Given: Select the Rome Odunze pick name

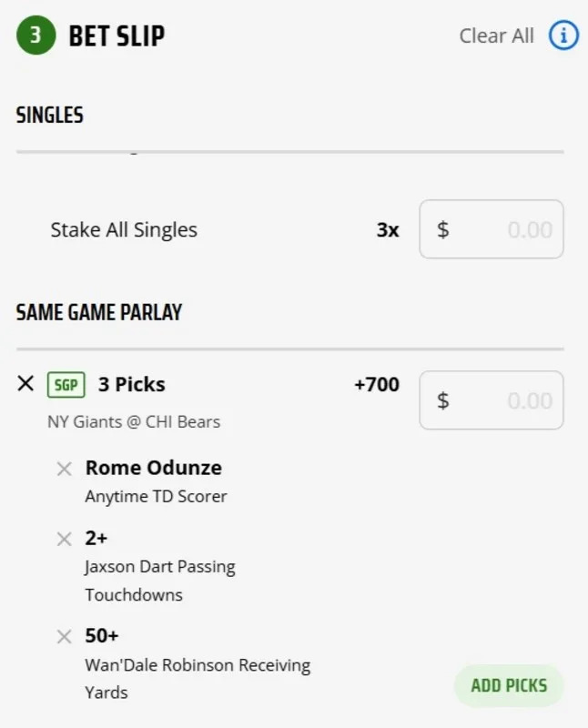Looking at the screenshot, I should tap(153, 468).
